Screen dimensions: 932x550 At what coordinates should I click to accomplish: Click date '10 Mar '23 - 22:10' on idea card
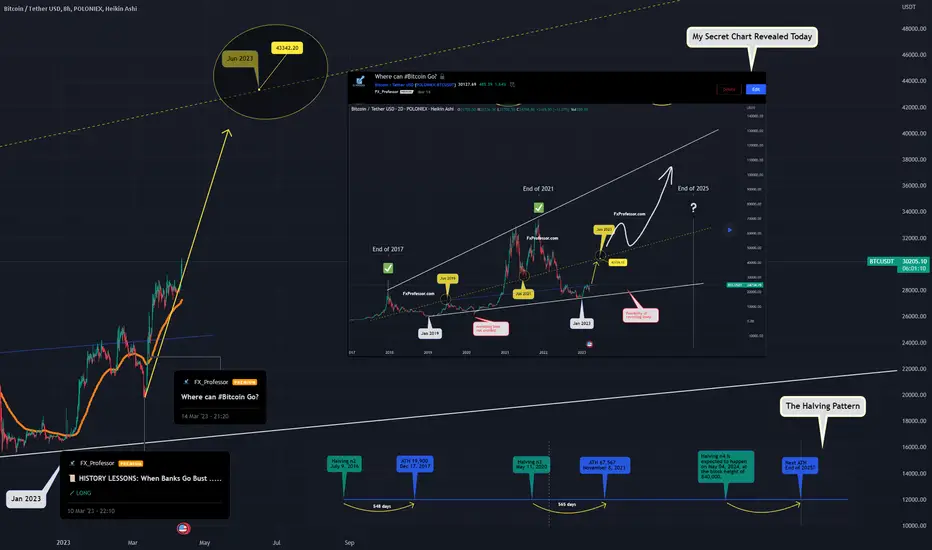91,511
